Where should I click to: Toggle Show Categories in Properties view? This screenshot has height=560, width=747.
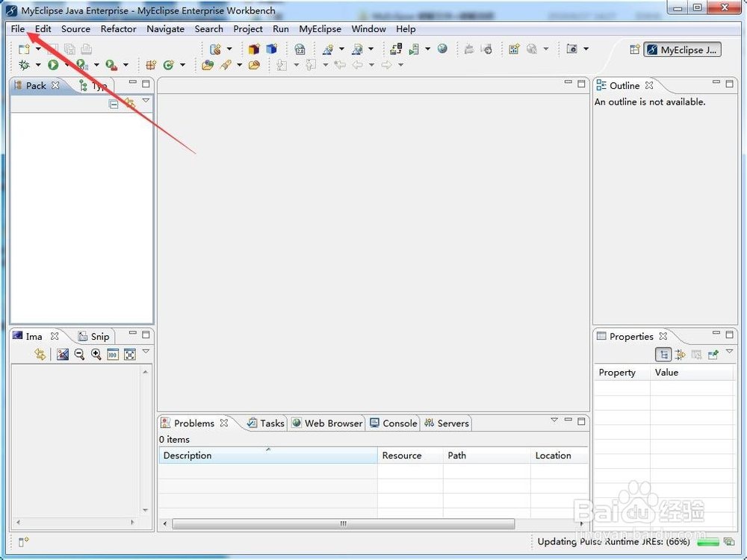click(x=663, y=354)
